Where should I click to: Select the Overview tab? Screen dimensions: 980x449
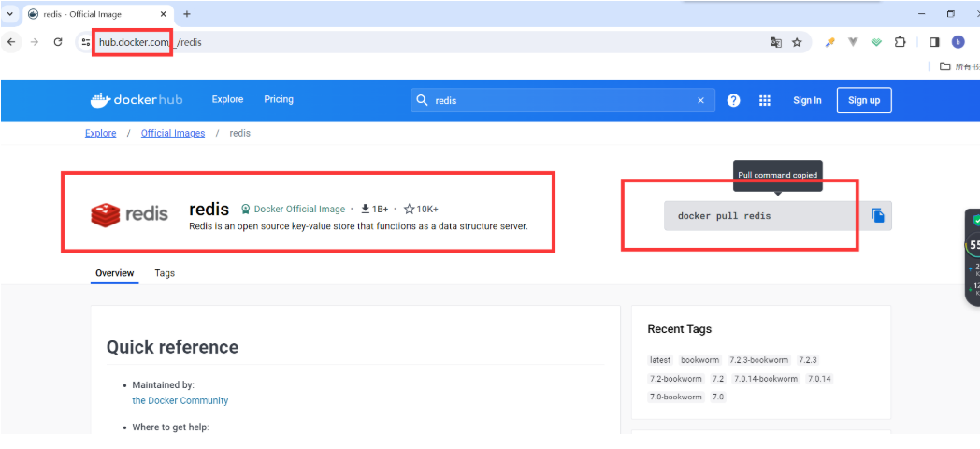[x=114, y=273]
